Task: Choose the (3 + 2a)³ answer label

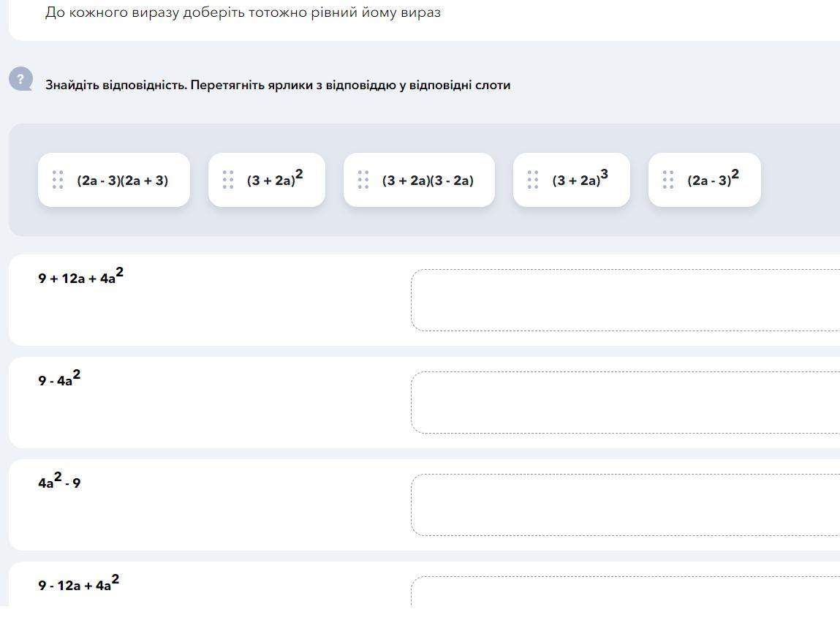Action: pyautogui.click(x=580, y=180)
